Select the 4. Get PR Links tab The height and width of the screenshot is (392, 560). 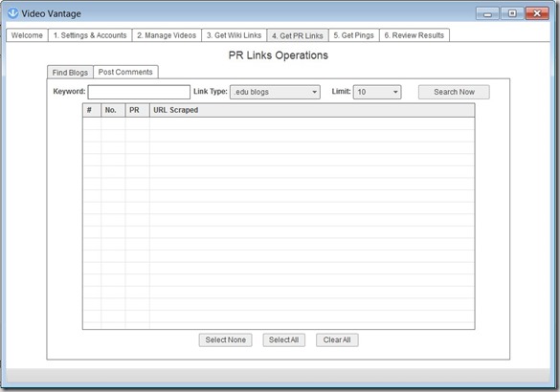coord(298,35)
